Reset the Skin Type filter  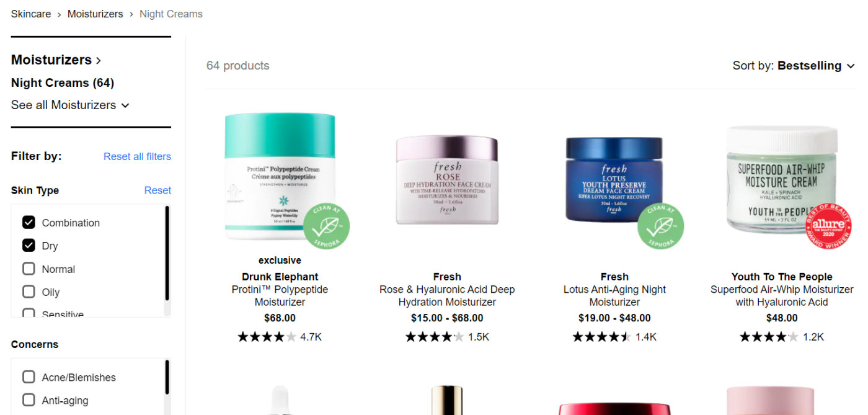[157, 190]
